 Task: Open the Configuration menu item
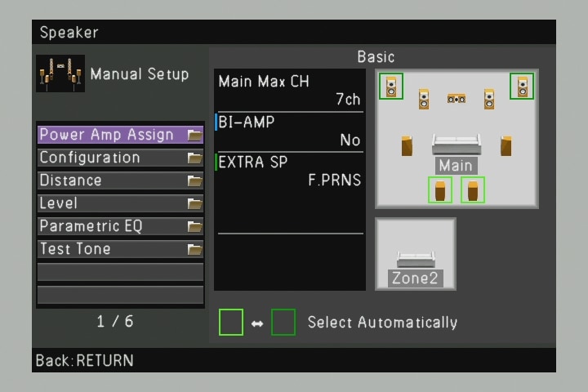point(120,158)
